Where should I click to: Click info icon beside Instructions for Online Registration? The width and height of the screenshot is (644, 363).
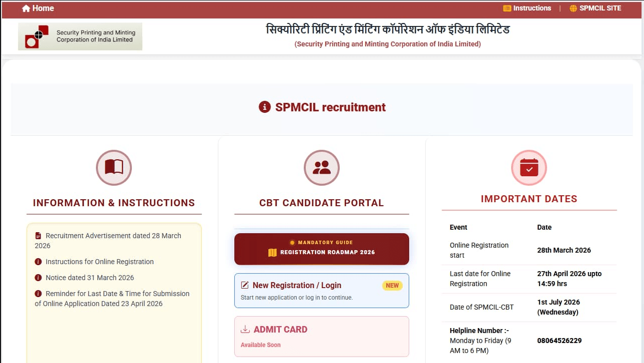coord(38,262)
